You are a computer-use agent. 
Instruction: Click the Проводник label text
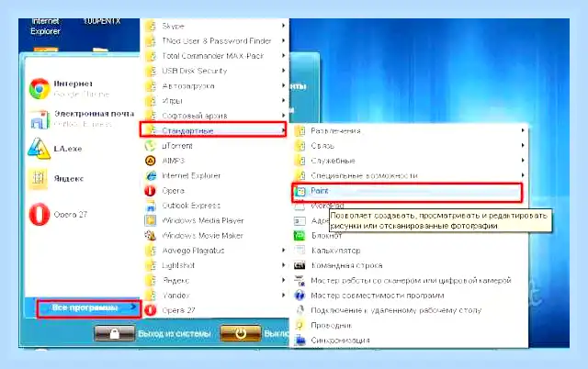(x=331, y=325)
